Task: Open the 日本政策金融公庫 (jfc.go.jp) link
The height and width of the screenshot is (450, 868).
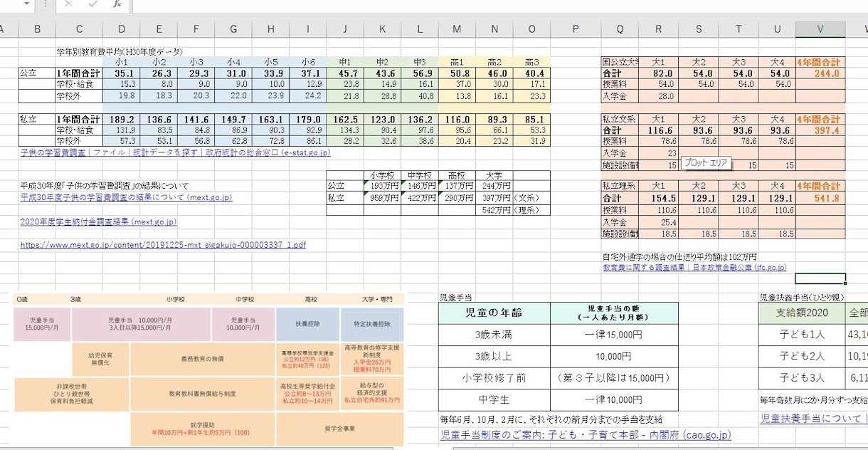Action: pyautogui.click(x=694, y=268)
